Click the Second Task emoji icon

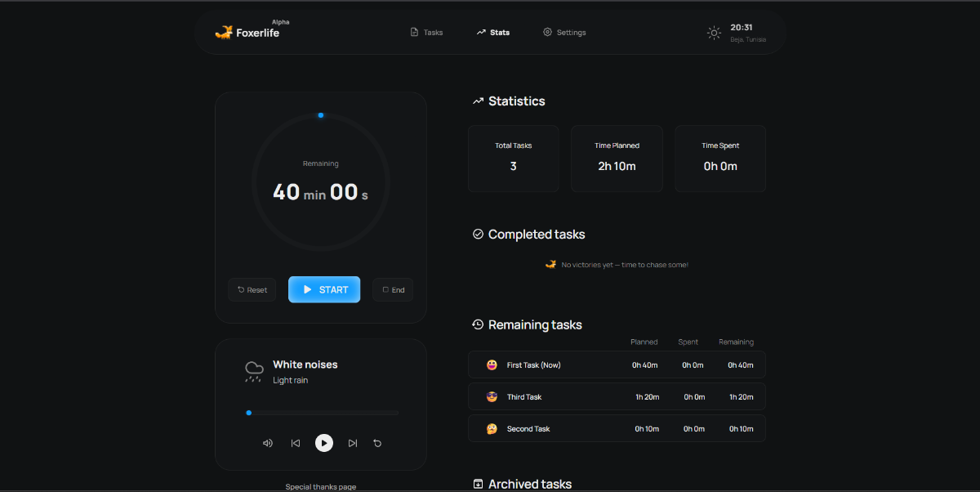(492, 429)
